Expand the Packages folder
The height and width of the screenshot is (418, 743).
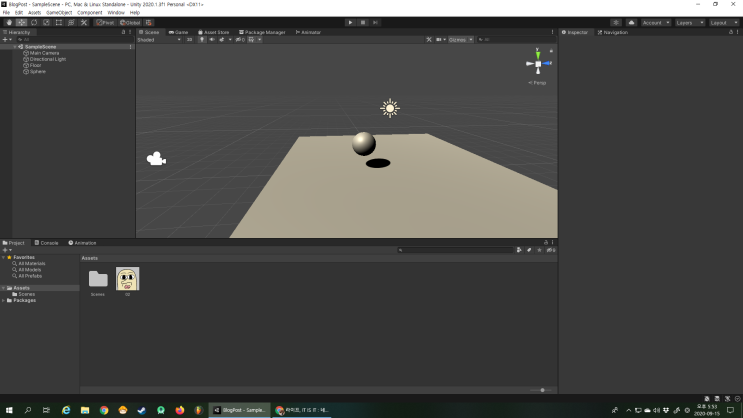tap(4, 300)
